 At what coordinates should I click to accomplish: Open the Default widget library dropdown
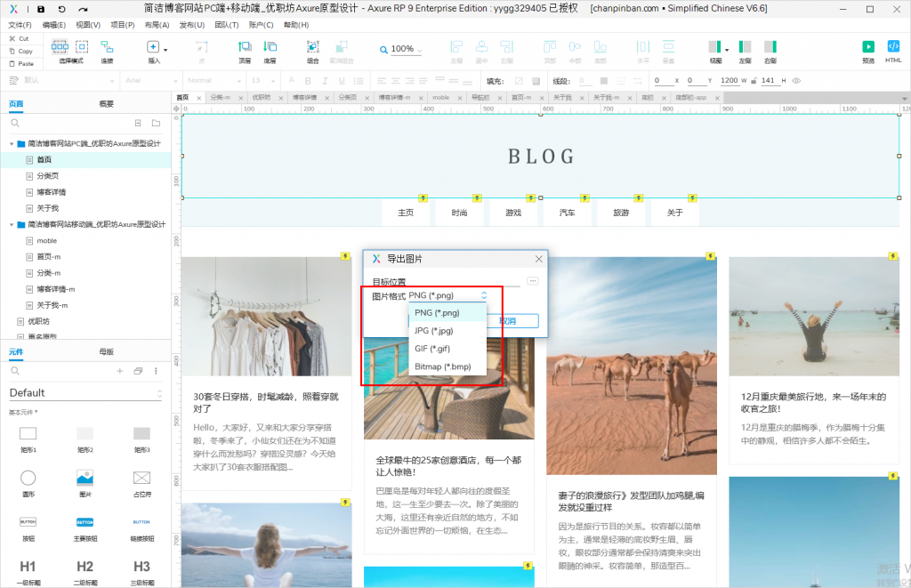pyautogui.click(x=85, y=393)
